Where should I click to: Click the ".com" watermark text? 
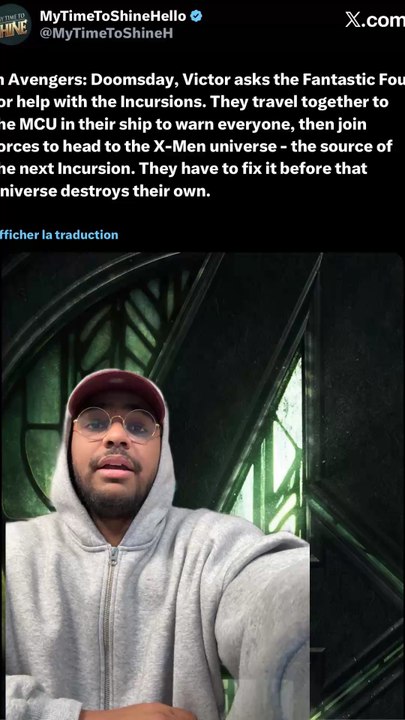coord(383,21)
